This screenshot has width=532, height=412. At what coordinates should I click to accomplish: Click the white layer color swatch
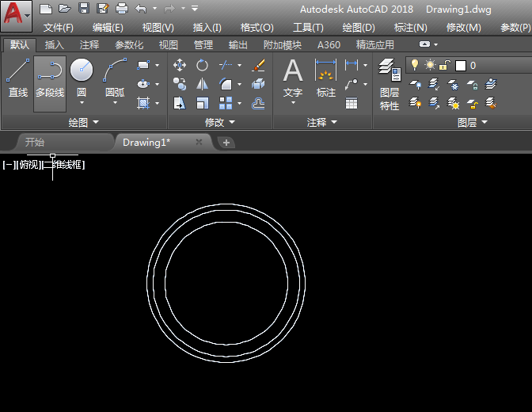pos(460,65)
